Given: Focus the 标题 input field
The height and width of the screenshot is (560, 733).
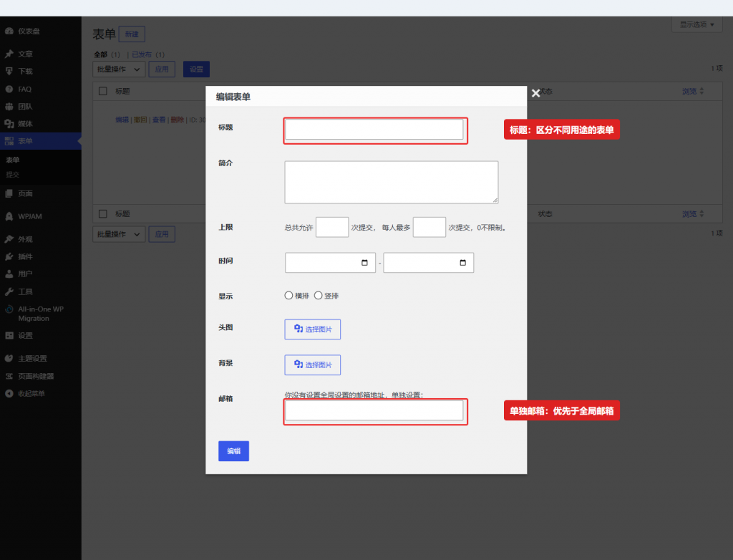Looking at the screenshot, I should point(374,130).
